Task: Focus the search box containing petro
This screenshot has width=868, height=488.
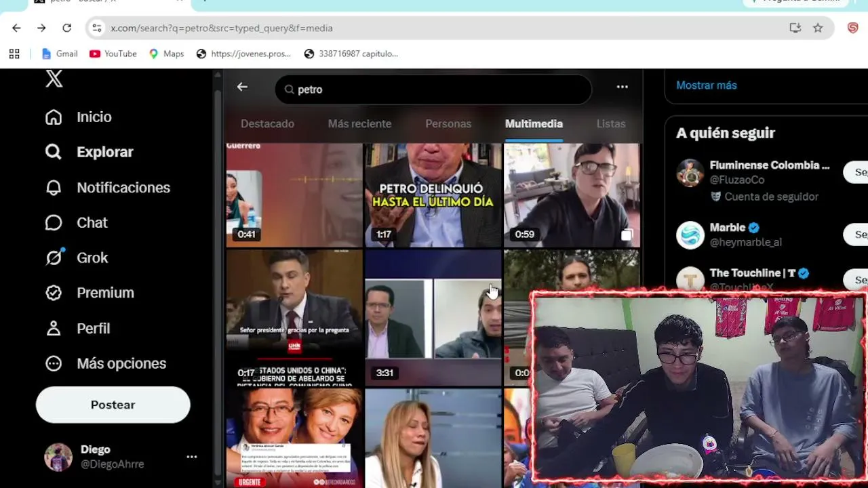Action: [433, 89]
